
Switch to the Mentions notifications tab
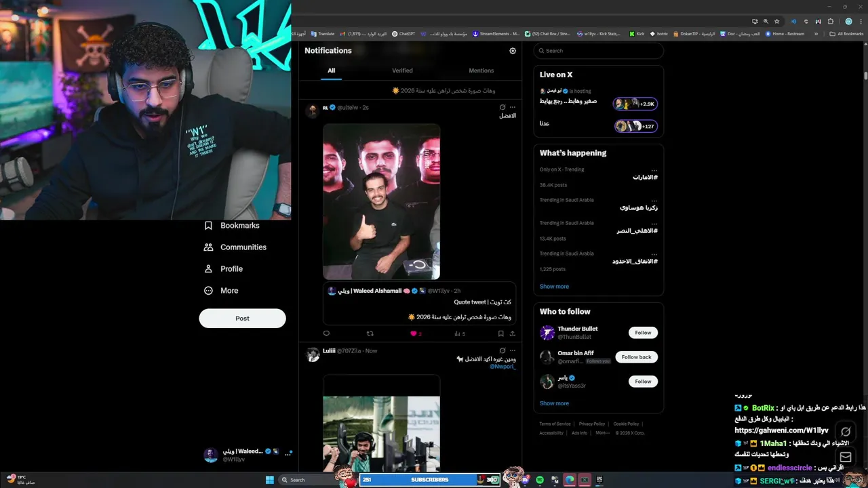(x=481, y=70)
